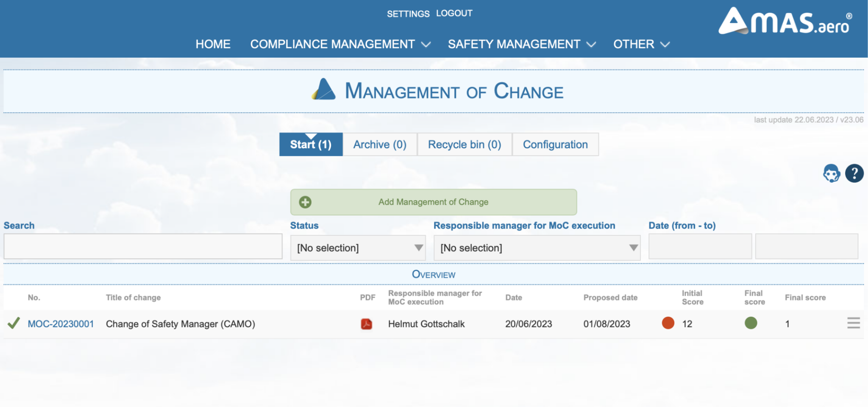Open the Configuration tab

point(556,144)
